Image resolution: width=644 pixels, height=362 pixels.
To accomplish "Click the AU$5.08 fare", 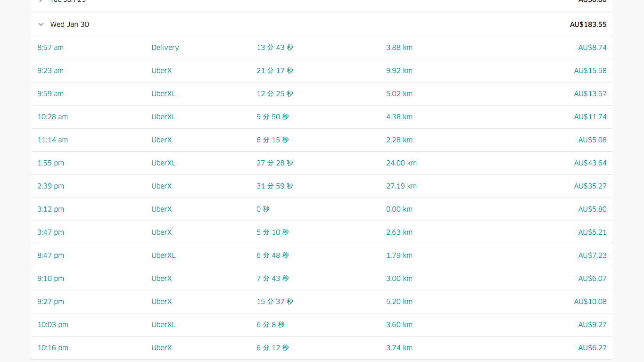I will pyautogui.click(x=593, y=140).
